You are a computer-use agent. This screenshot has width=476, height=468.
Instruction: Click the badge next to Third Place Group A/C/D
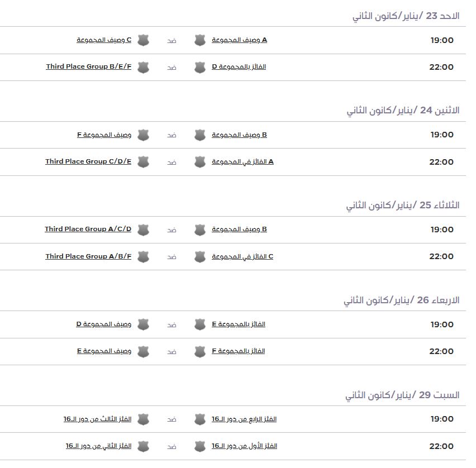tap(144, 230)
